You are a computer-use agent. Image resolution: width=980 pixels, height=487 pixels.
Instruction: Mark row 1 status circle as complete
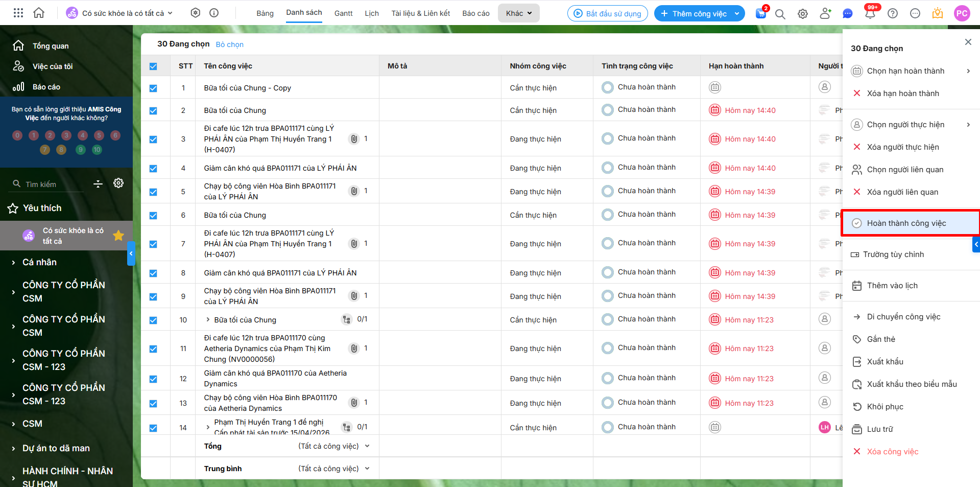coord(607,87)
